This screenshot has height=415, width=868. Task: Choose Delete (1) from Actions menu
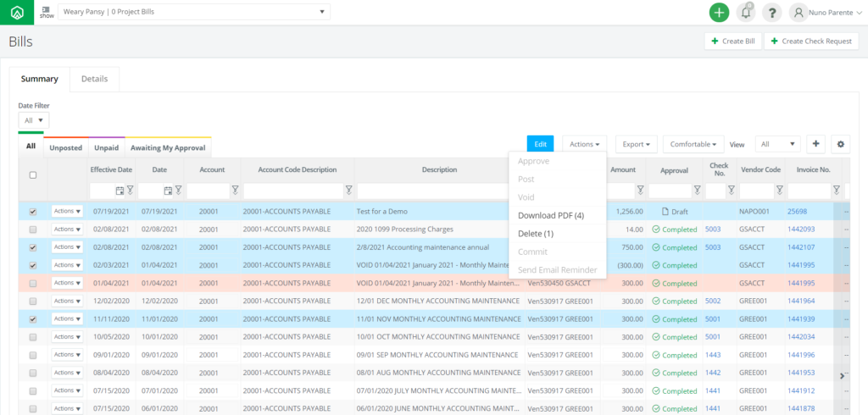point(558,234)
